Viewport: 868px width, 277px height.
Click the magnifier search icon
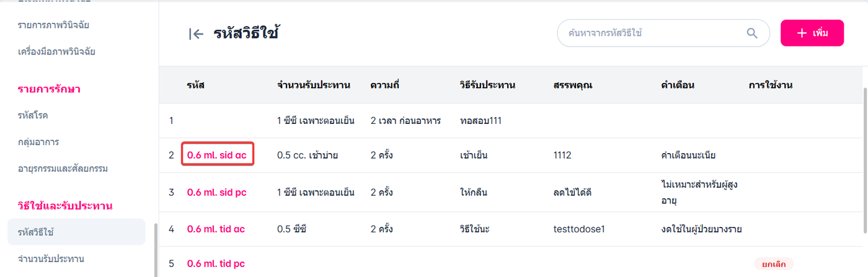752,33
